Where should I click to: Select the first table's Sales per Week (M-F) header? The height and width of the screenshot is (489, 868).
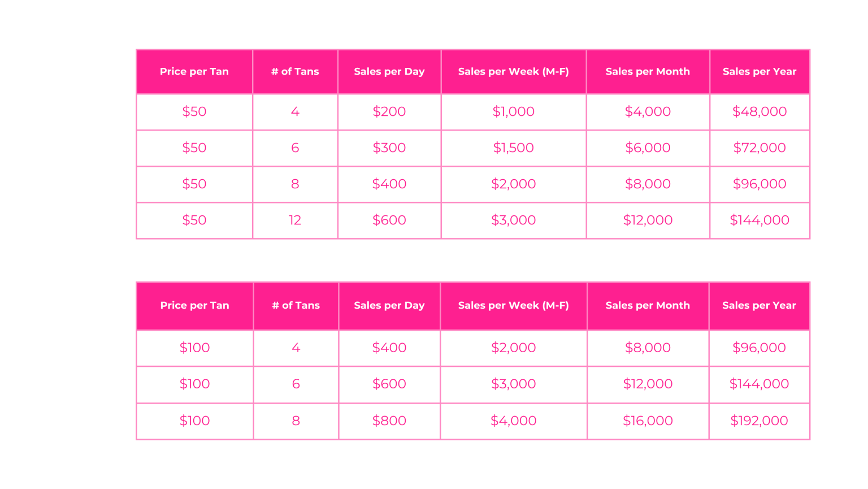pos(513,72)
